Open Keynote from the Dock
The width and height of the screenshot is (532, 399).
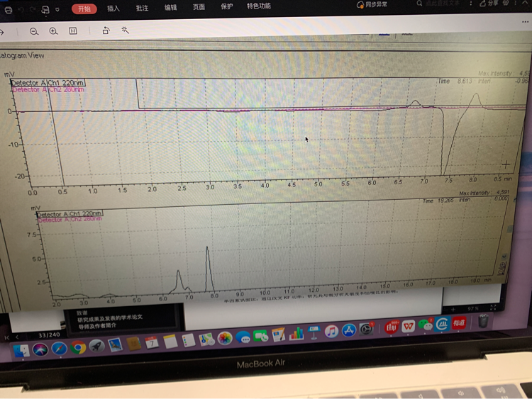tap(314, 332)
